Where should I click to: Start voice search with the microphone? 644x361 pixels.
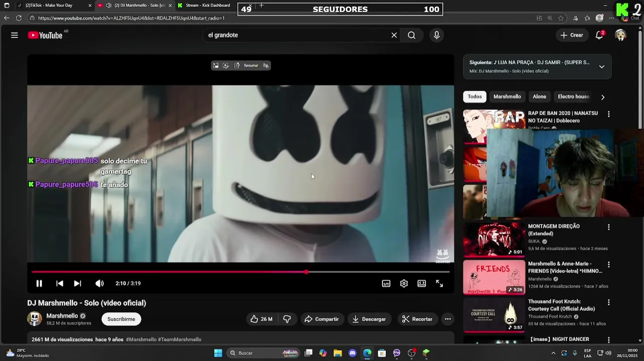437,35
